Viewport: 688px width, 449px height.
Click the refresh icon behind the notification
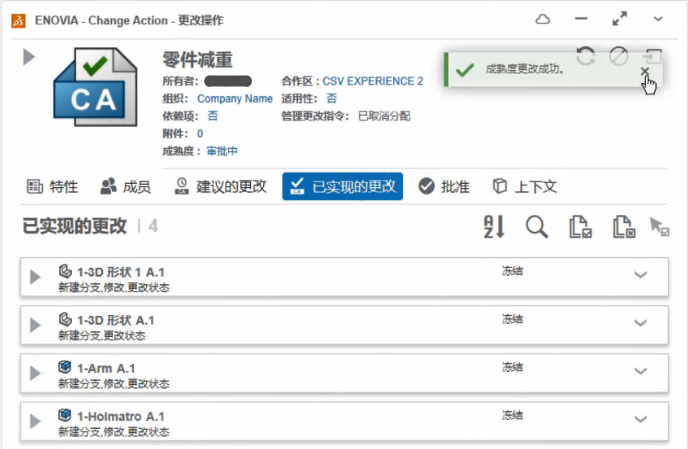586,56
